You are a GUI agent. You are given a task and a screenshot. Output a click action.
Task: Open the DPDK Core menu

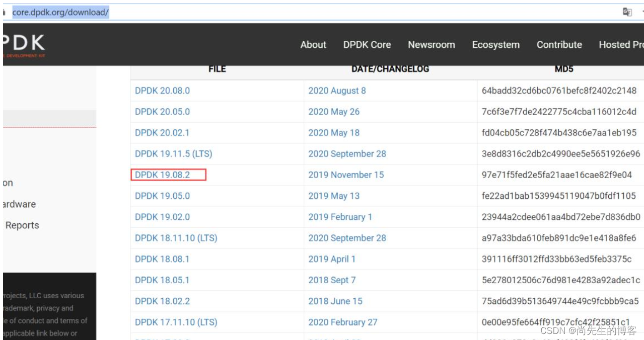pyautogui.click(x=367, y=45)
